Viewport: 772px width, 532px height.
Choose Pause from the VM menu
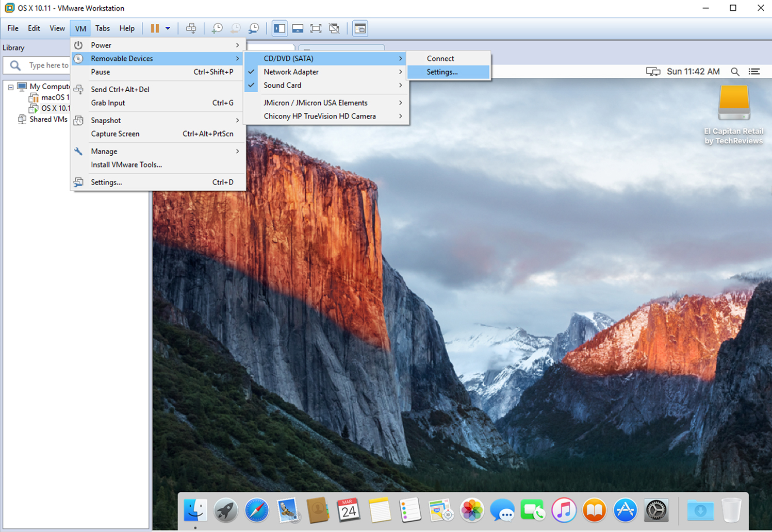click(158, 72)
